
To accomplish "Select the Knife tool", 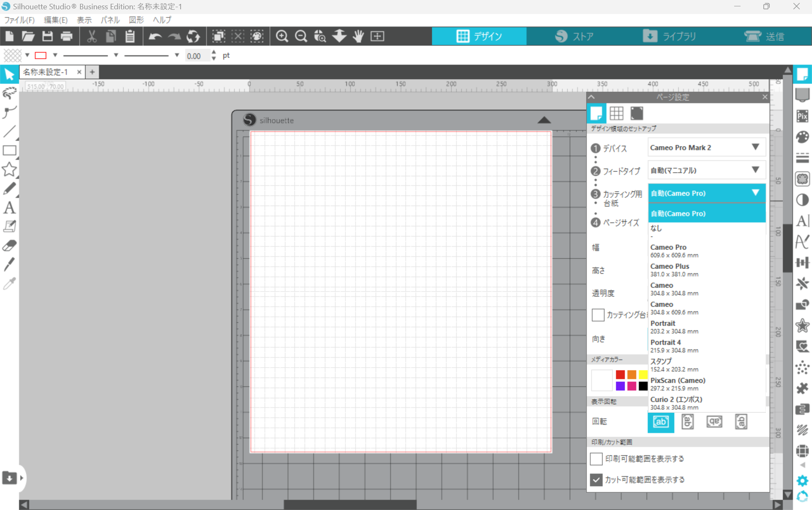I will (x=9, y=264).
